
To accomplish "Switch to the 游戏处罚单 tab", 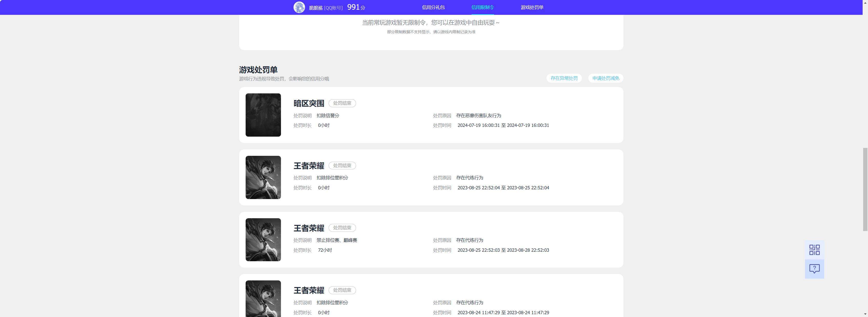I will [532, 7].
